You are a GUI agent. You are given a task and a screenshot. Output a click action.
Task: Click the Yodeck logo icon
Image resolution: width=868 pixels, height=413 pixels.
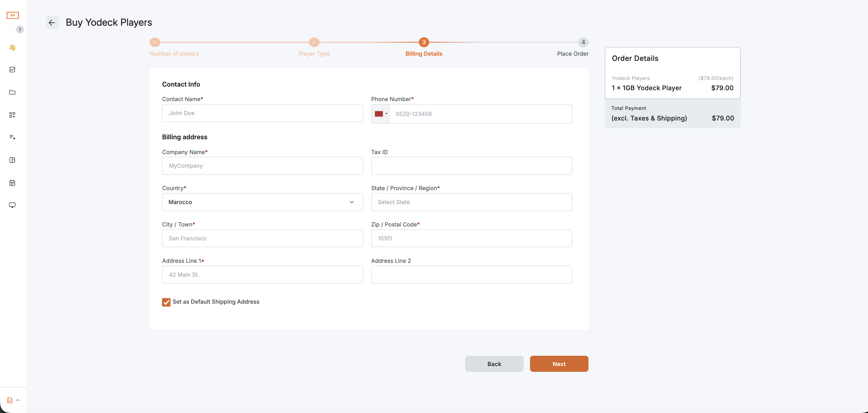coord(12,15)
